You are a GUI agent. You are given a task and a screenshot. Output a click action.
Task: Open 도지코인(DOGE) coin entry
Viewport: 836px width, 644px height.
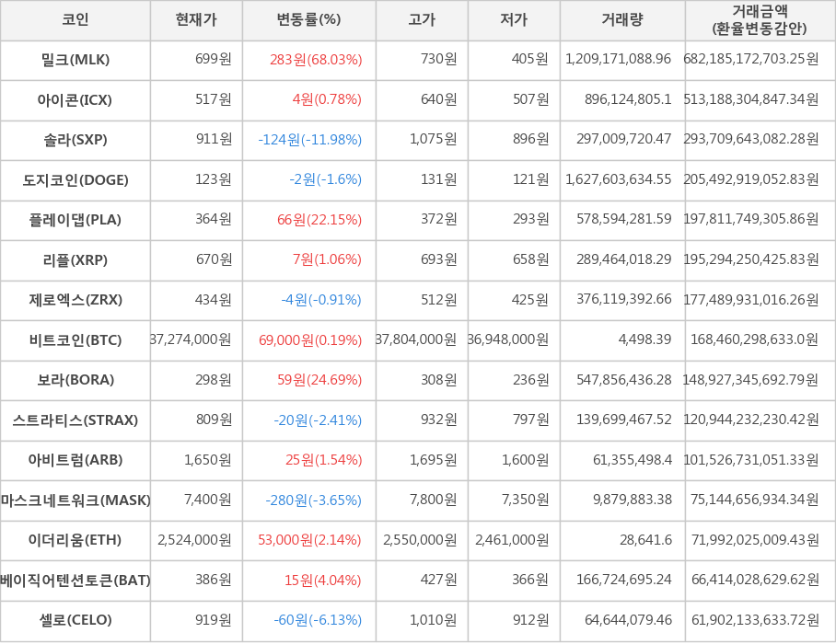click(75, 179)
